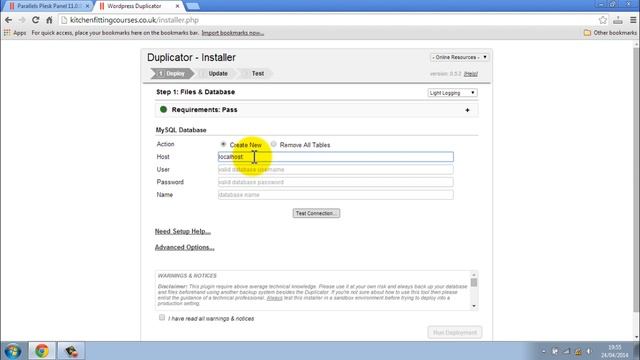Click the warnings box scroll-up arrow
640x360 pixels.
click(x=474, y=275)
